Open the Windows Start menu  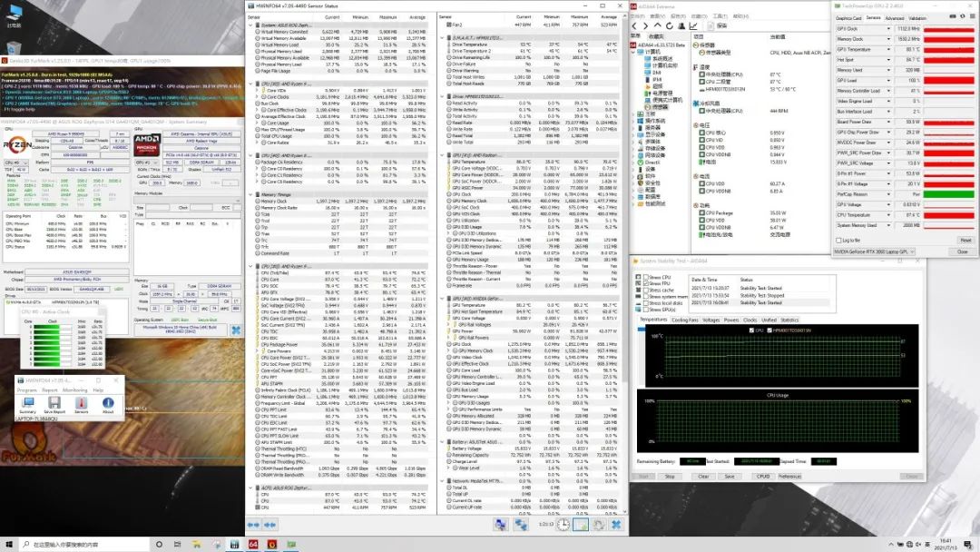7,544
